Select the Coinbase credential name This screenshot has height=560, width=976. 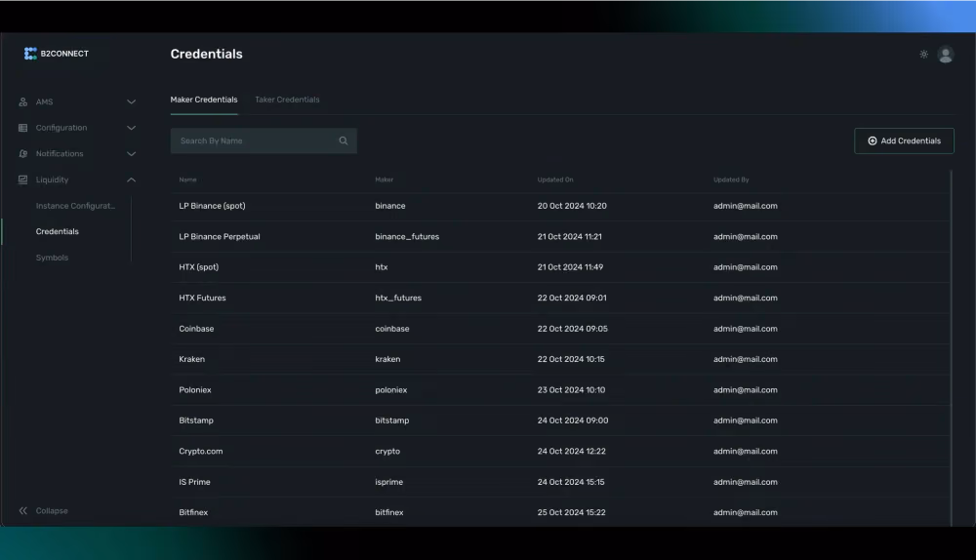coord(196,329)
